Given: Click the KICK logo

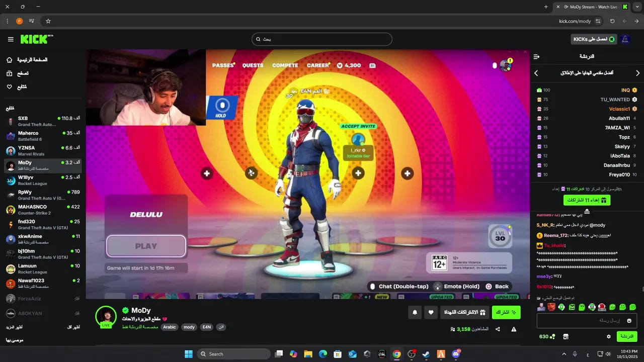Looking at the screenshot, I should 36,39.
